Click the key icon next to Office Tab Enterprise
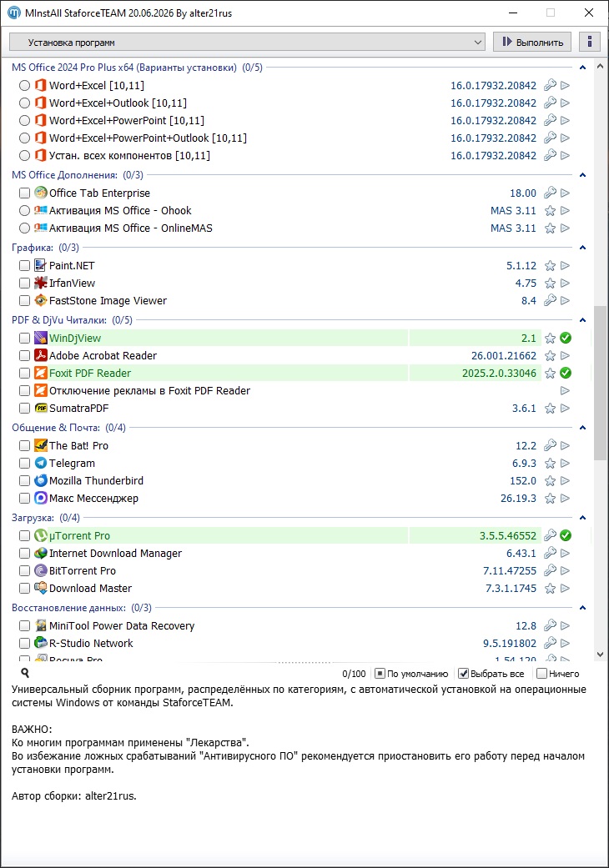Screen dimensions: 609x868 point(550,193)
